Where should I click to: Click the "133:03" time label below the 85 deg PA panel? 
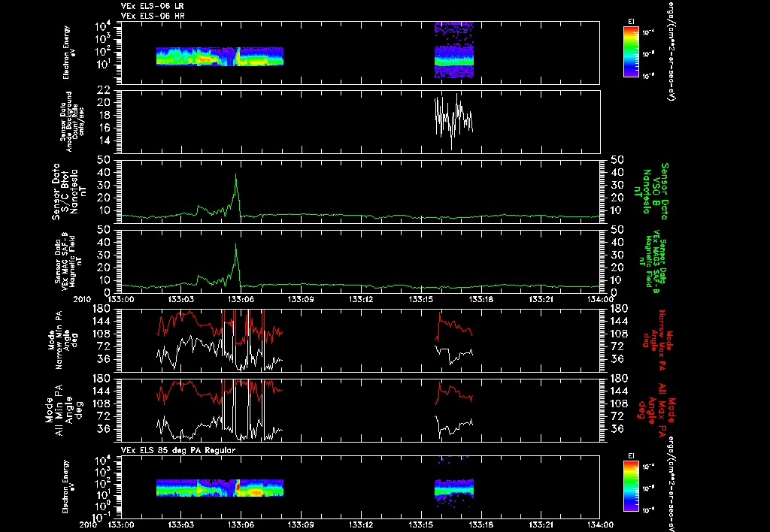tap(180, 524)
